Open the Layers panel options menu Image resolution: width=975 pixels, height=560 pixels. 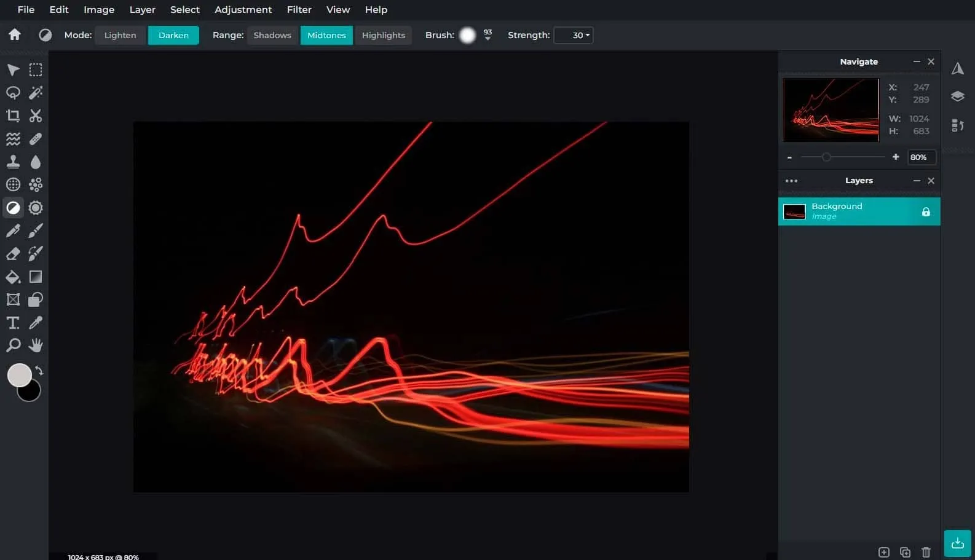coord(791,181)
